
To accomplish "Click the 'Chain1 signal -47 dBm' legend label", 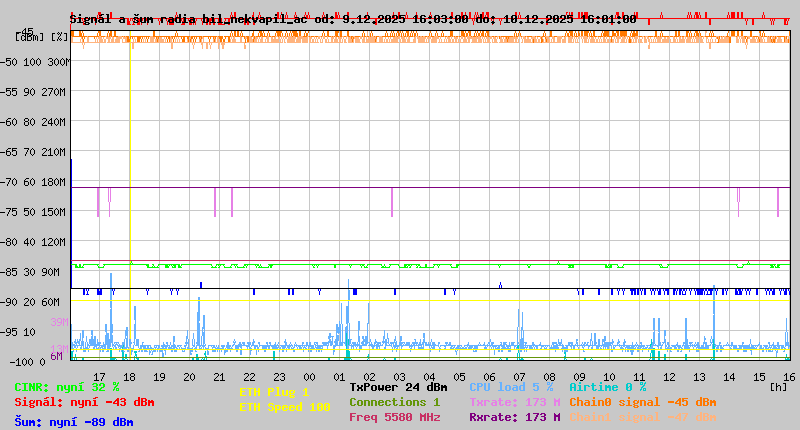I will pyautogui.click(x=643, y=417).
